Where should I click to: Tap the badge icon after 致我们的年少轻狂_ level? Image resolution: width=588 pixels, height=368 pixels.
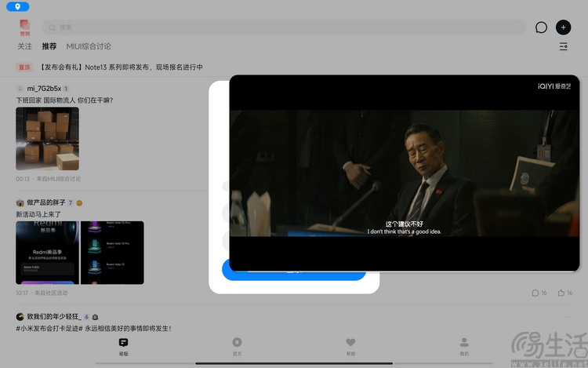(95, 317)
